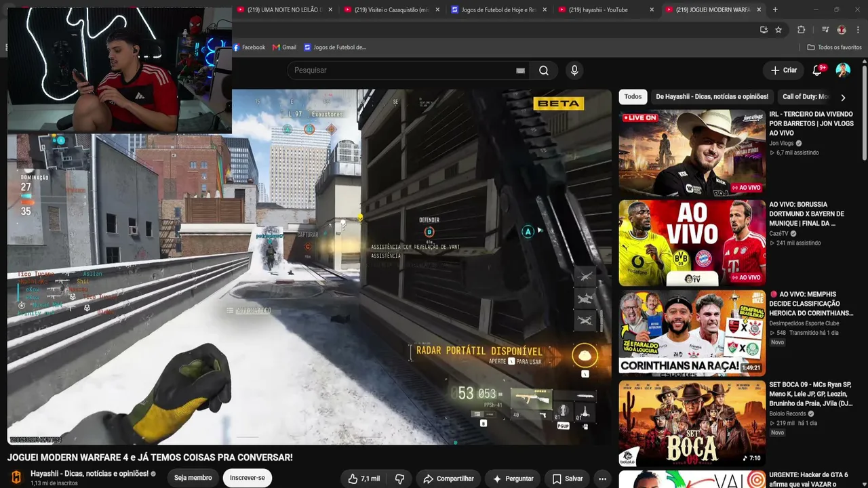
Task: Open the 'CORINTHIANS NA RAÇA!' video thumbnail
Action: point(692,333)
